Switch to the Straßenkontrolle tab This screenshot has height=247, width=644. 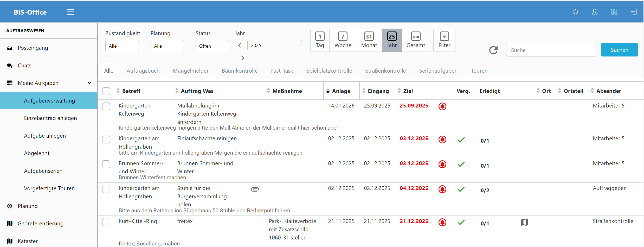385,71
